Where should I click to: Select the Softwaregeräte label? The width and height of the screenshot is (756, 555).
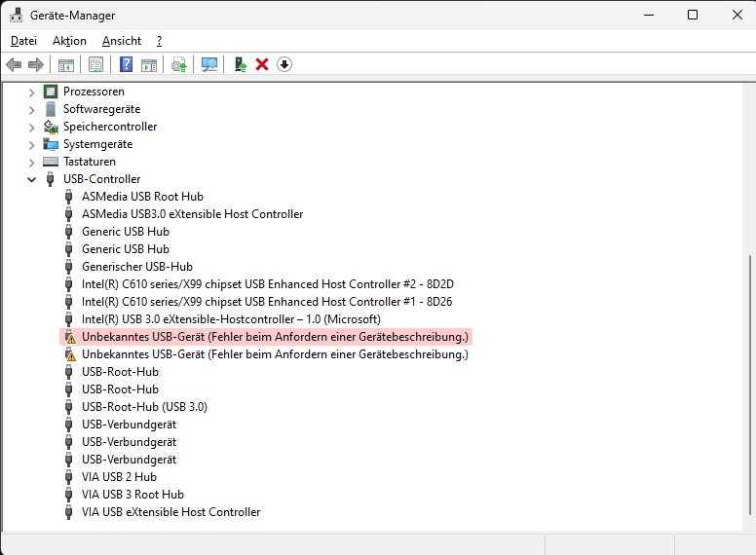(x=101, y=109)
